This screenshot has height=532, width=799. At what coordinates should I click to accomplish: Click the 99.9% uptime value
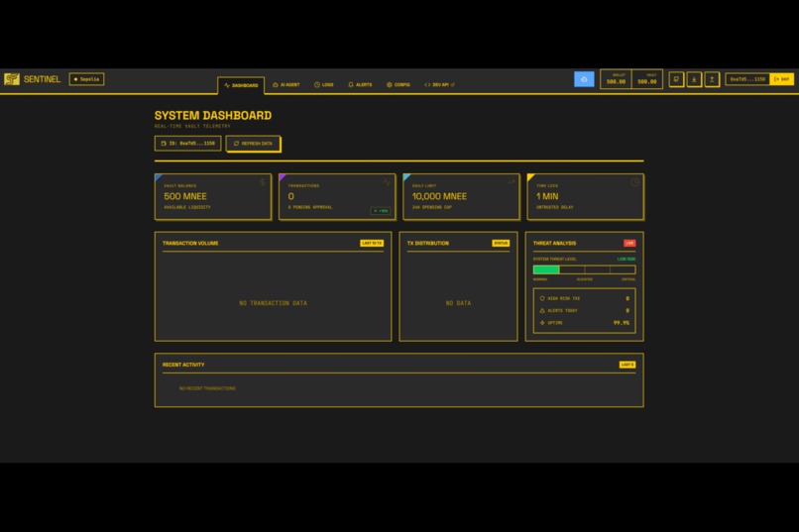tap(622, 323)
